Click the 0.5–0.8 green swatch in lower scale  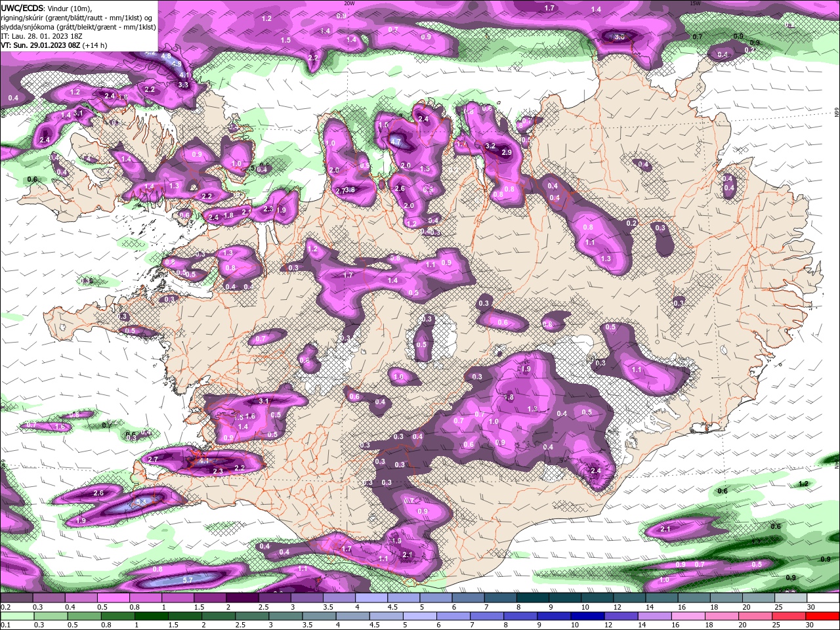pyautogui.click(x=83, y=616)
